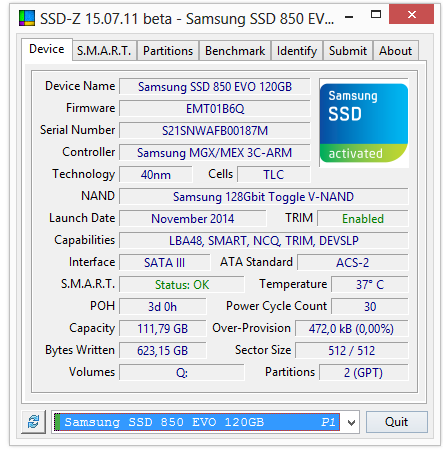
Task: Click the Power Cycle Count label
Action: click(276, 306)
